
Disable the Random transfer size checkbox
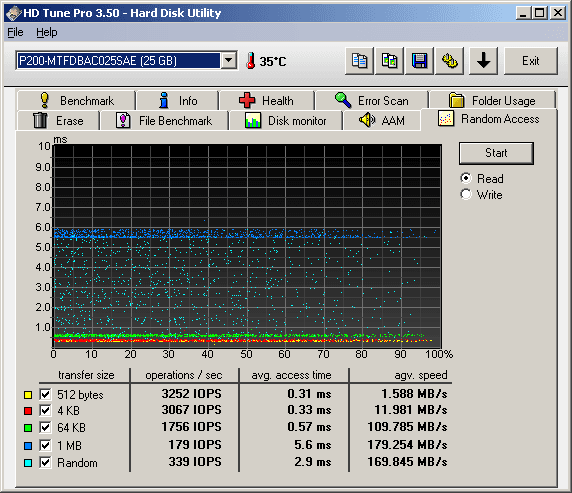45,463
